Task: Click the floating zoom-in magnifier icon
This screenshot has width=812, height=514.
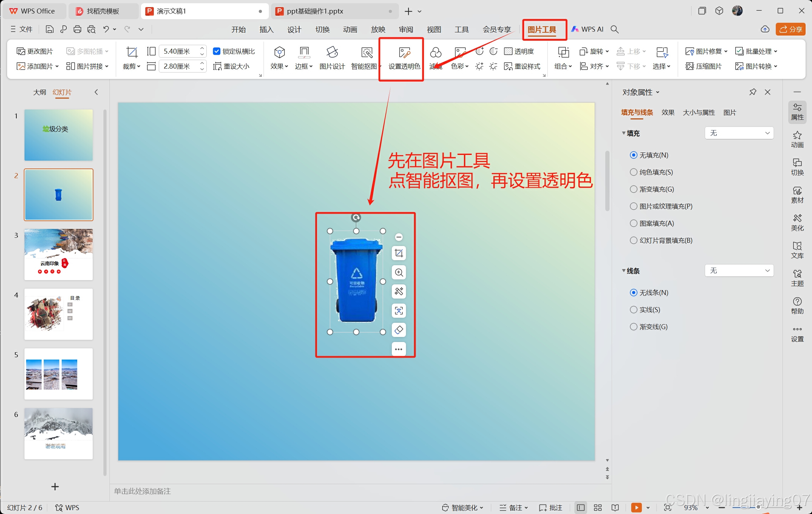Action: (x=399, y=272)
